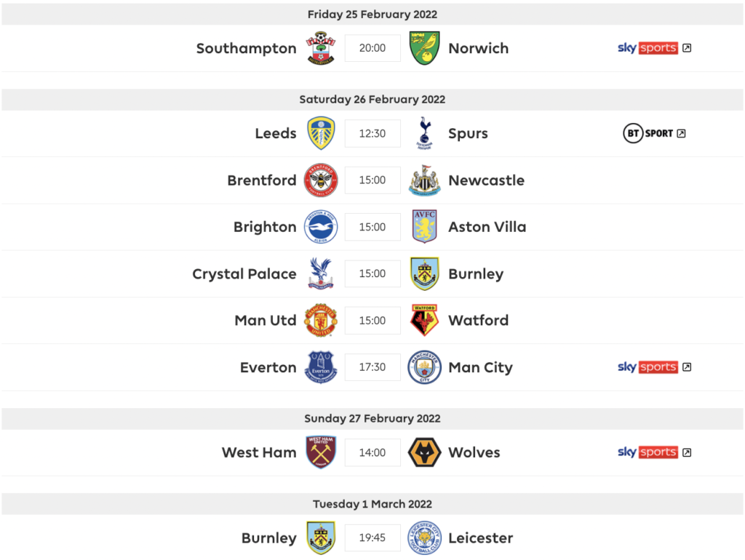Select the Norwich canary badge
The image size is (745, 560).
tap(424, 48)
